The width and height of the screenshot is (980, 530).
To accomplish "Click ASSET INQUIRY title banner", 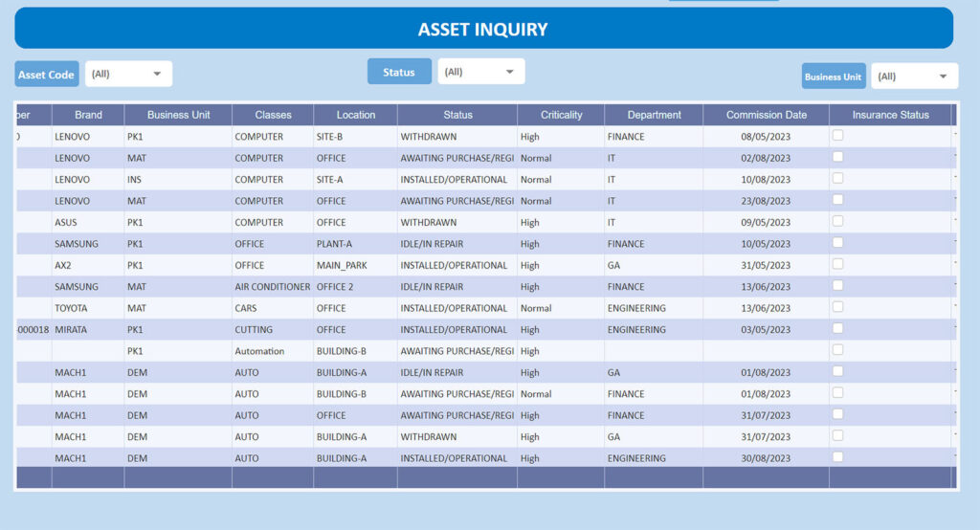I will pos(483,28).
